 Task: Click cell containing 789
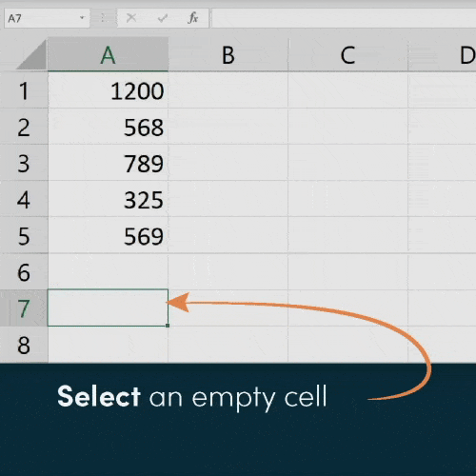point(108,163)
